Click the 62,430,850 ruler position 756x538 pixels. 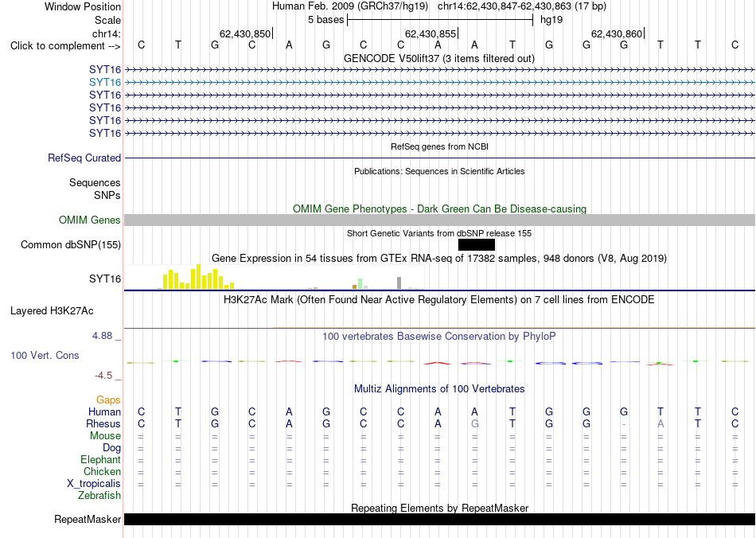click(x=245, y=33)
